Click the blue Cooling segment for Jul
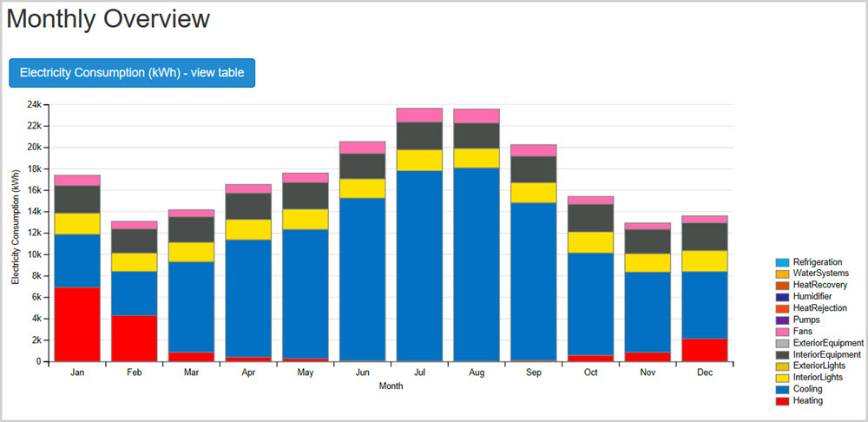The width and height of the screenshot is (868, 422). [419, 266]
